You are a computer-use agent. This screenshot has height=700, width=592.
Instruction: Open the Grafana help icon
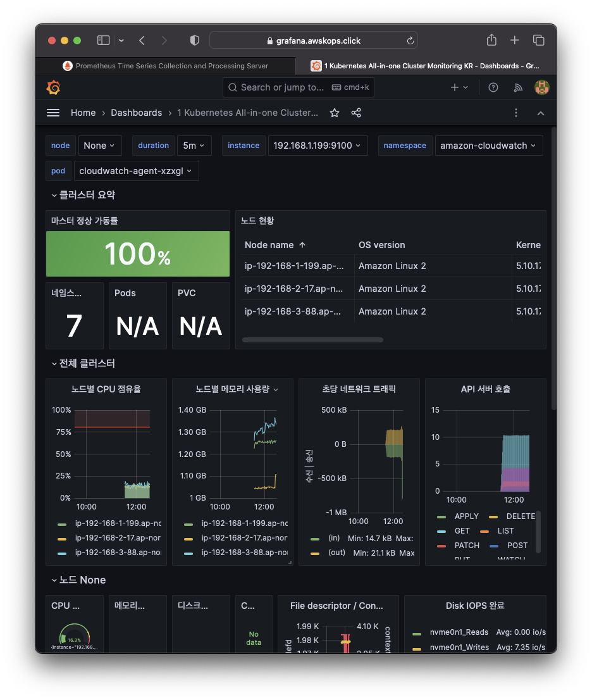coord(493,87)
